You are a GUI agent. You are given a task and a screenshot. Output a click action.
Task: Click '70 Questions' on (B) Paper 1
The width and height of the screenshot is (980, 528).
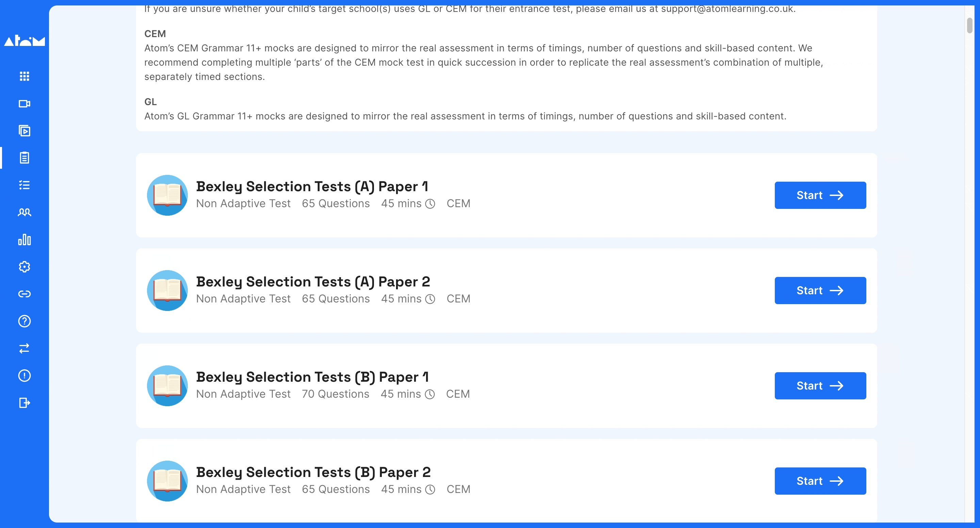point(336,394)
